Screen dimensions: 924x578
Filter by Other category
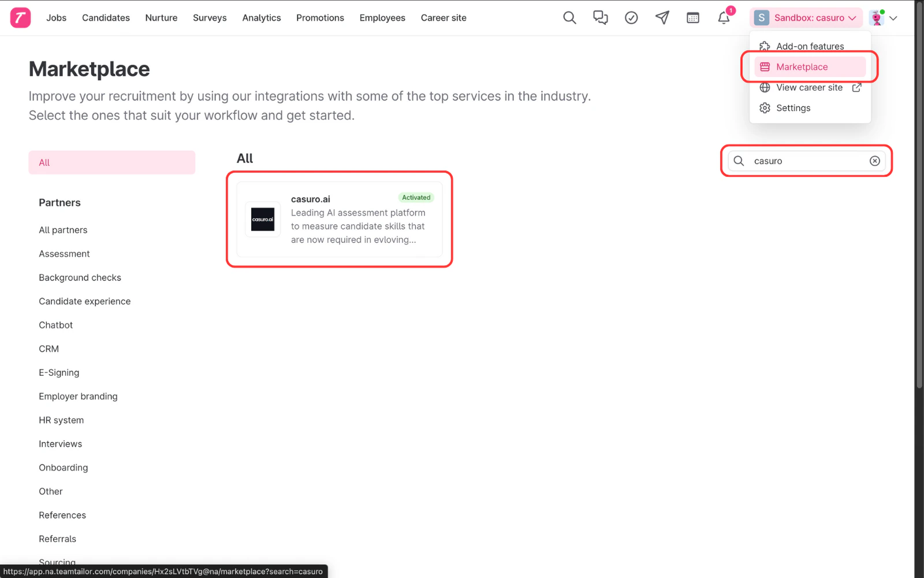pos(50,491)
